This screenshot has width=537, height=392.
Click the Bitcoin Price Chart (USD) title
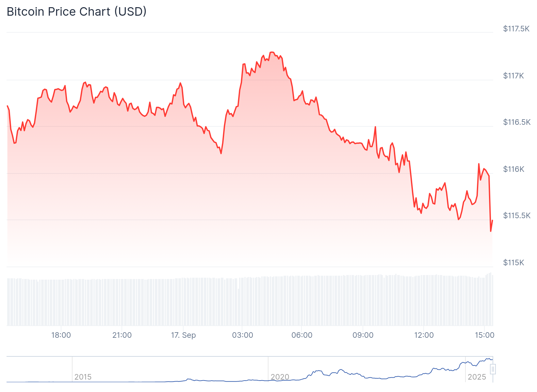click(x=77, y=12)
